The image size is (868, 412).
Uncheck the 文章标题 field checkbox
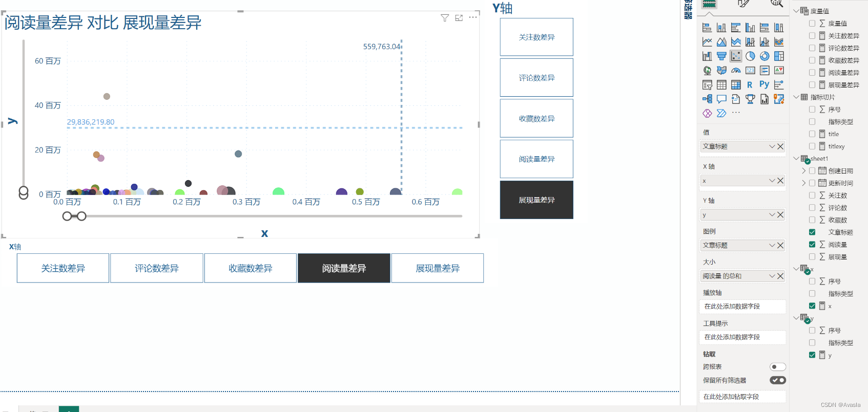point(812,232)
